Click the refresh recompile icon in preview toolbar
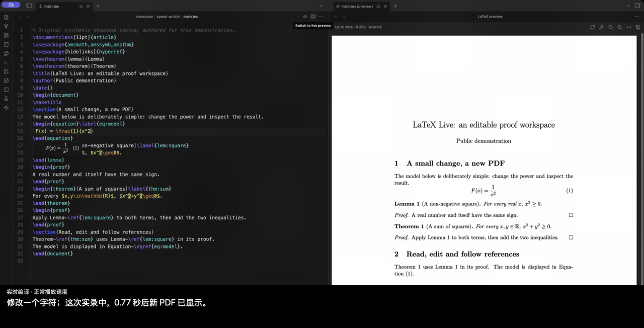This screenshot has height=328, width=644. pos(593,27)
